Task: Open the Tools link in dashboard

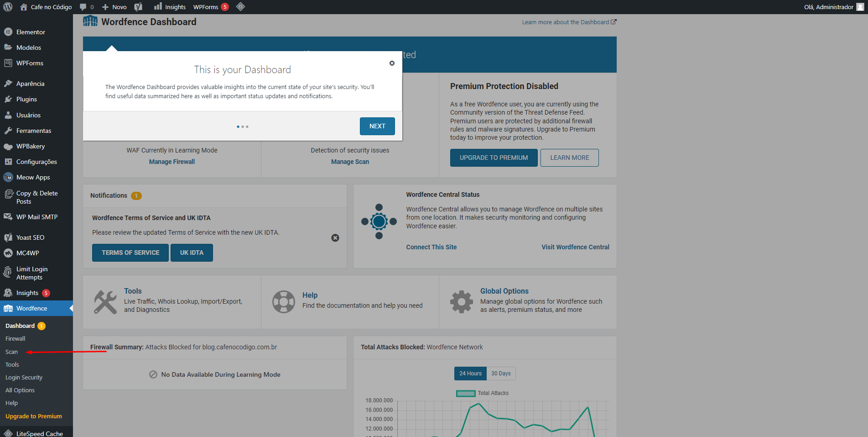Action: click(x=133, y=291)
